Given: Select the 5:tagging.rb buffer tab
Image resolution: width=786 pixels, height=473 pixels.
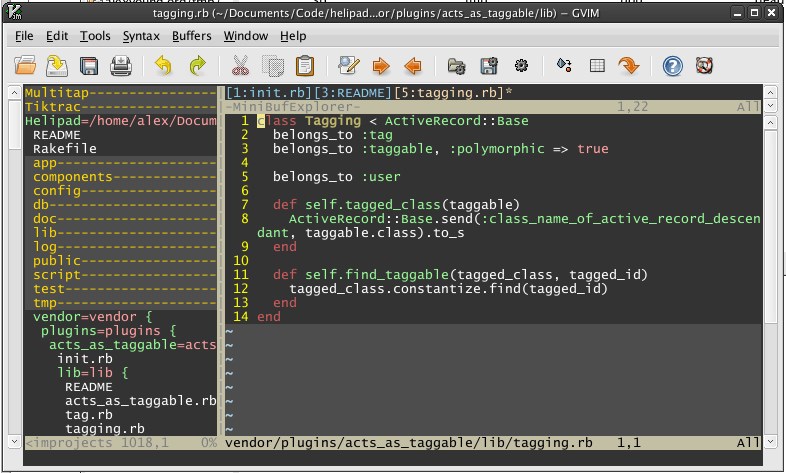Looking at the screenshot, I should point(449,93).
